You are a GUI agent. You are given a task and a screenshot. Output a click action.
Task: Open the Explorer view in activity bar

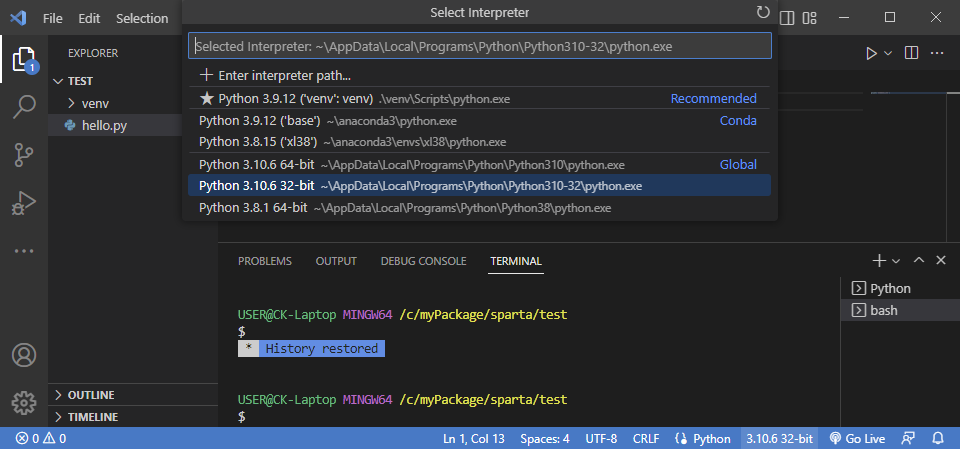coord(23,59)
